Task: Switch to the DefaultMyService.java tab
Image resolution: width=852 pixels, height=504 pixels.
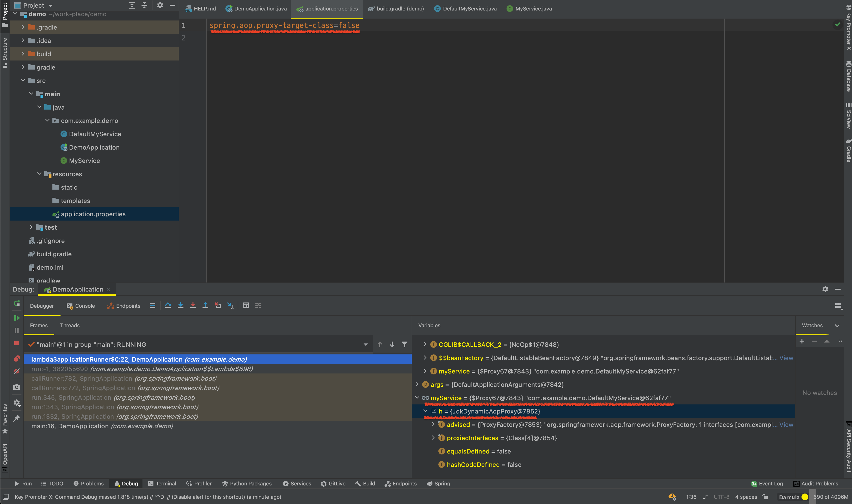Action: (x=469, y=9)
